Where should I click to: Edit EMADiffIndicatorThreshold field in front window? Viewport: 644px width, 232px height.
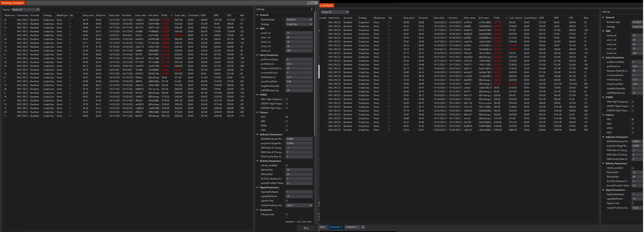[299, 139]
